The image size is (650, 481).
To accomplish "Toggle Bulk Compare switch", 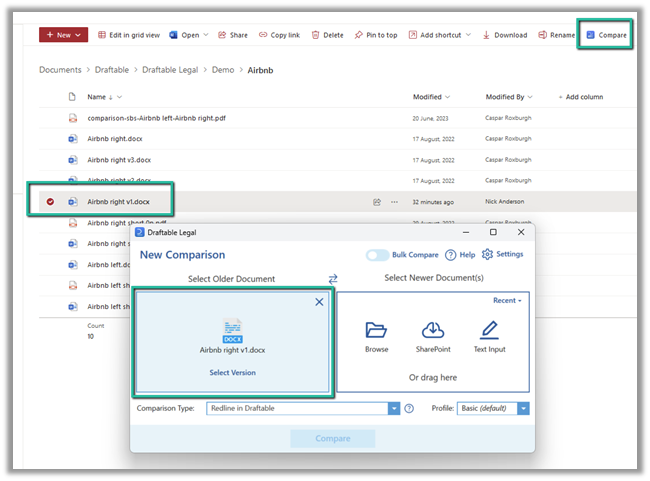I will pos(377,255).
